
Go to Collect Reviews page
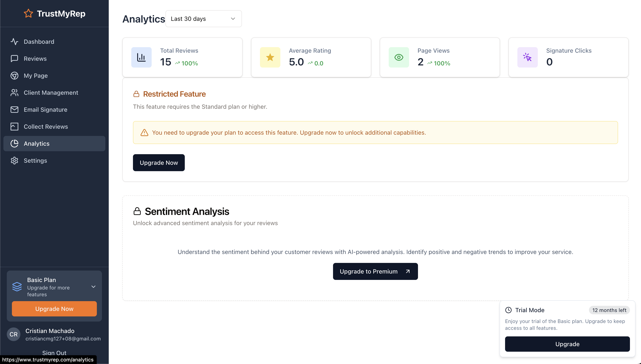tap(45, 127)
